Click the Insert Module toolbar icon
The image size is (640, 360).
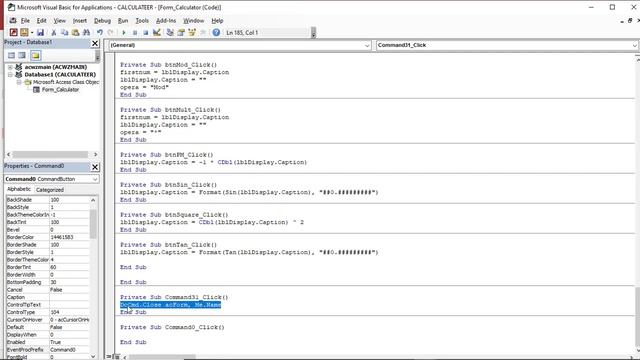pyautogui.click(x=24, y=33)
